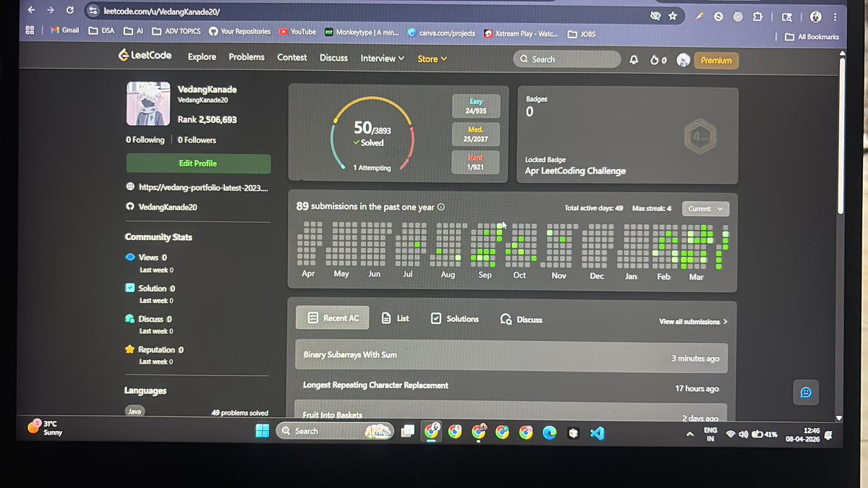Open Microsoft Edge from the taskbar
This screenshot has width=868, height=488.
point(550,432)
